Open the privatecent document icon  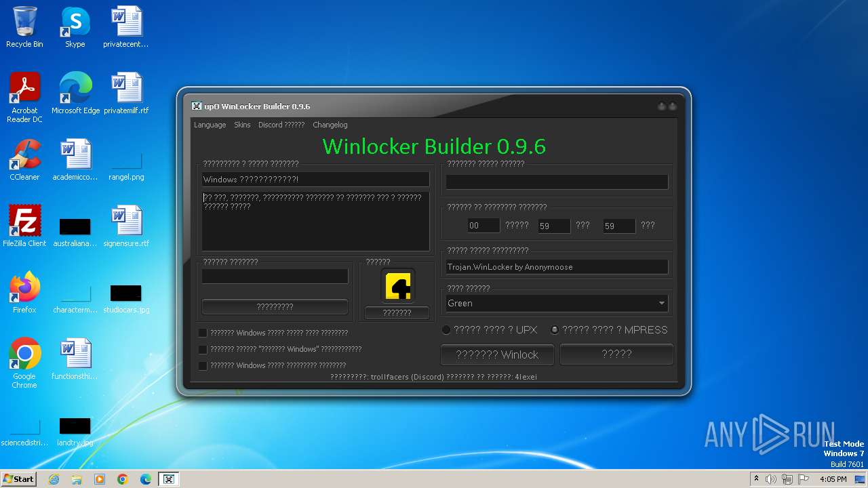click(126, 27)
